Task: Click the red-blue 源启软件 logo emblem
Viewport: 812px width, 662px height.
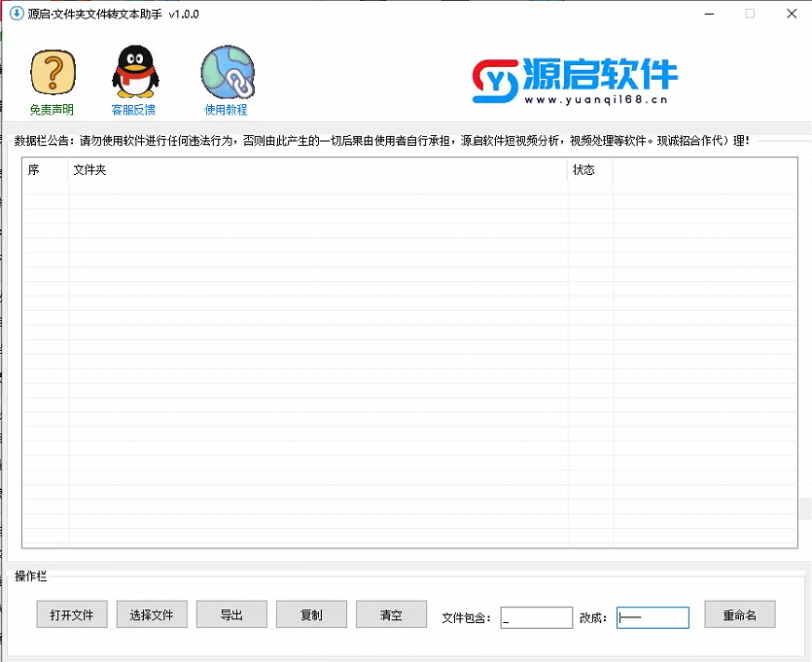Action: (x=496, y=81)
